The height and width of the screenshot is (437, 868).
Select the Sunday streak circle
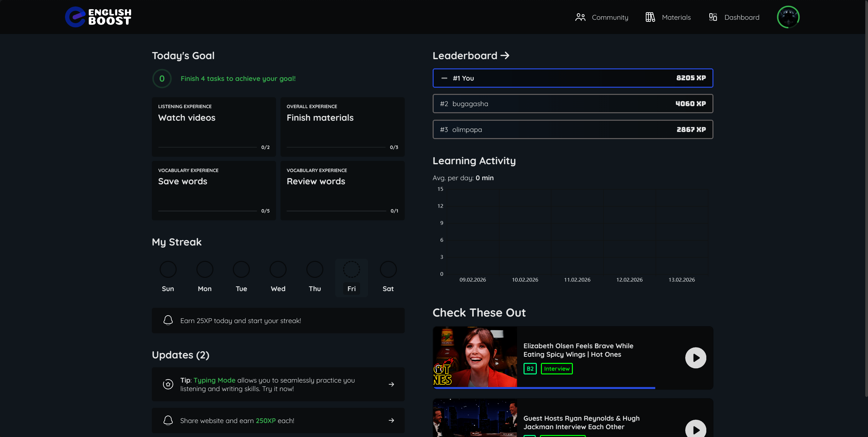pyautogui.click(x=168, y=269)
